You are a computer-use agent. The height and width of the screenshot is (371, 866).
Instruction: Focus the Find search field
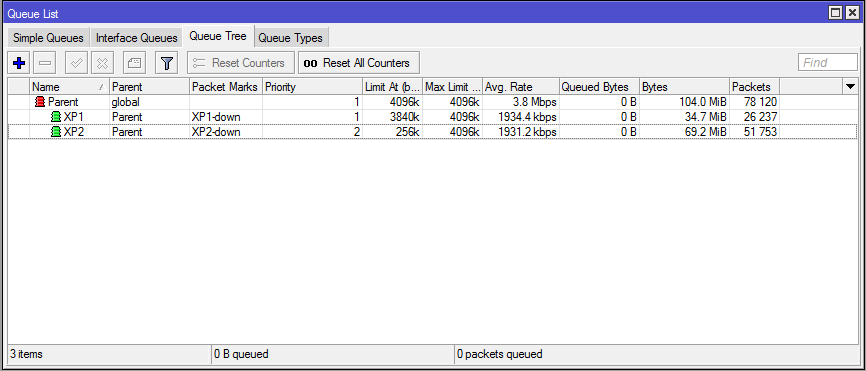828,62
